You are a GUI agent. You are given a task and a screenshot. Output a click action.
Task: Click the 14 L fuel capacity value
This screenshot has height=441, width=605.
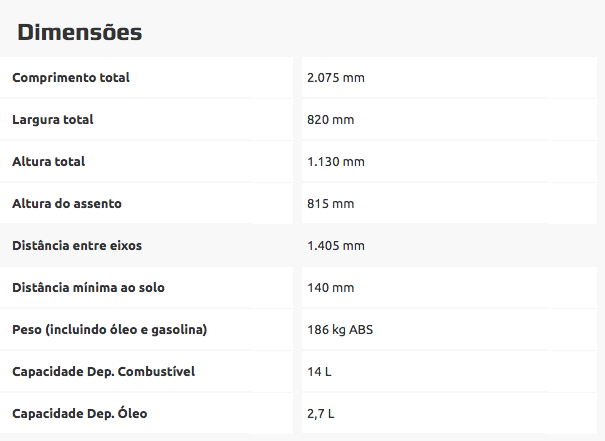320,371
